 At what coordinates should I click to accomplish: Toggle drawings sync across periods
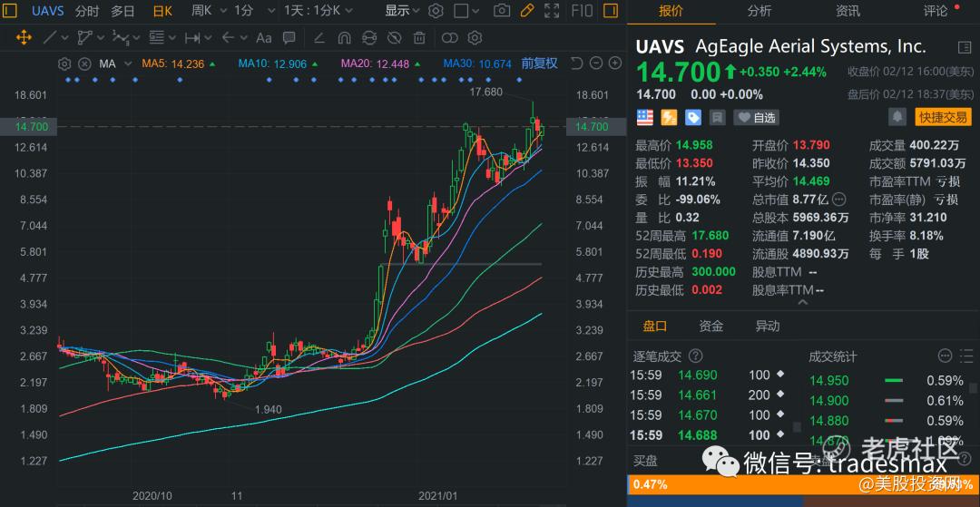(x=369, y=38)
